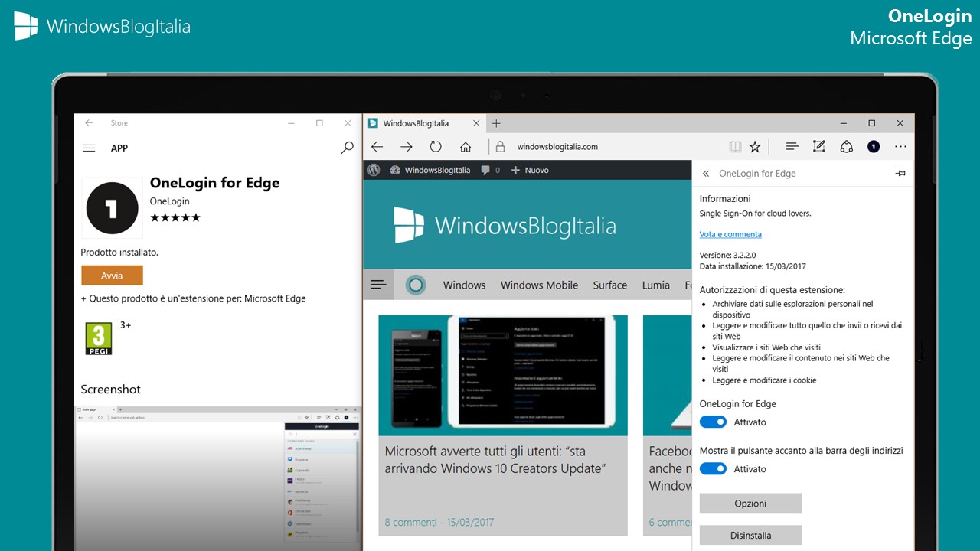Open Edge more actions menu
Viewport: 980px width, 551px height.
900,147
